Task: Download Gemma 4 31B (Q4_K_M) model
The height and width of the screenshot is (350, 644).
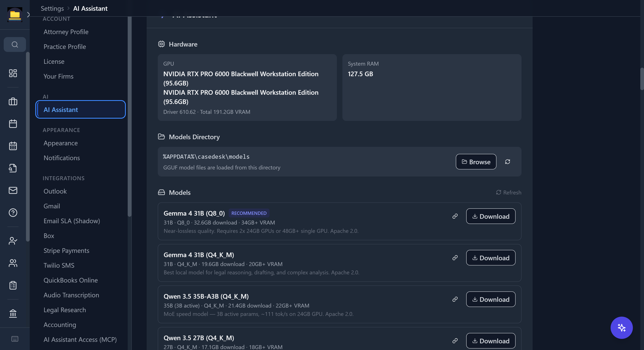Action: (x=491, y=258)
